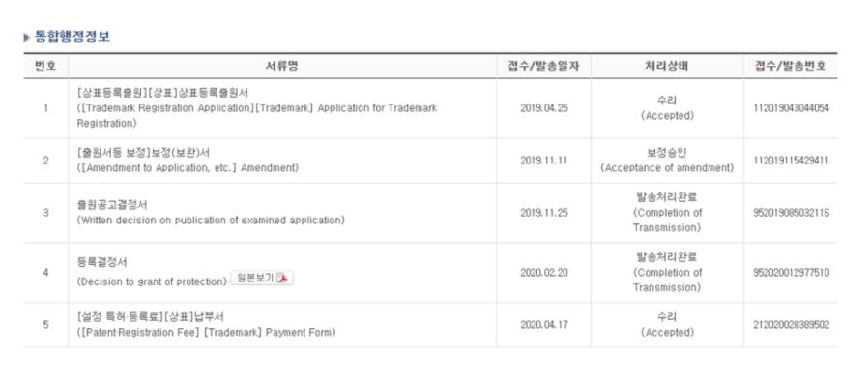Screen dimensions: 868x385
Task: Click dispatch number 952019085032116
Action: point(791,213)
